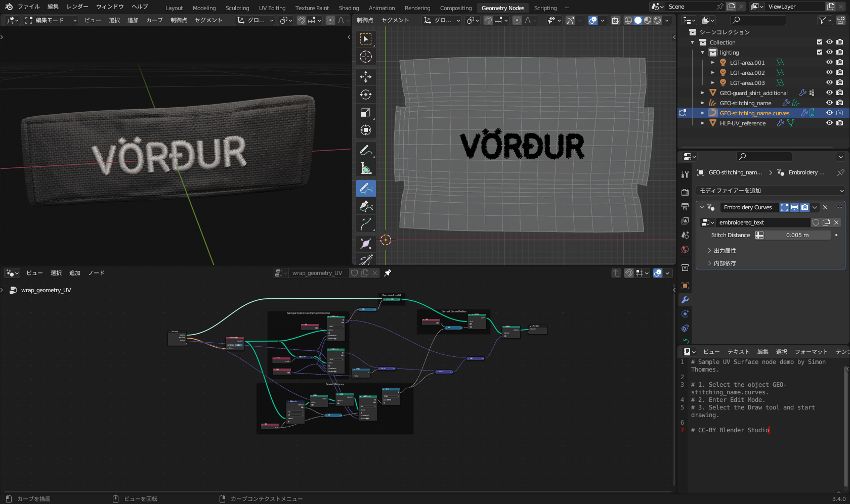Screen dimensions: 850x504
Task: Hide GEO-stitching_name in the viewport
Action: click(x=829, y=103)
